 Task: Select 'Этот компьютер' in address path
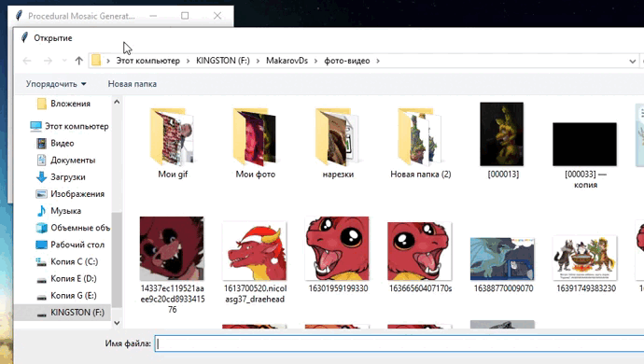pyautogui.click(x=147, y=61)
